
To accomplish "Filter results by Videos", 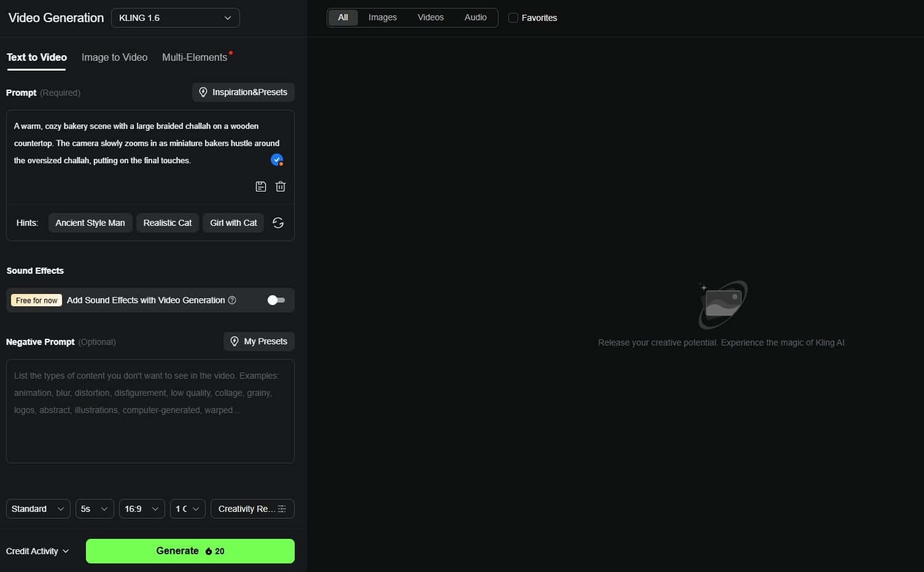I will click(x=430, y=17).
